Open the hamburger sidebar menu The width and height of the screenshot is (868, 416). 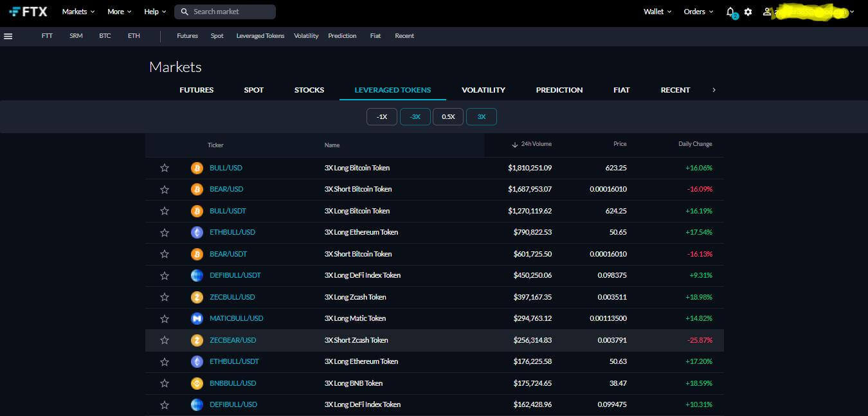[x=8, y=36]
